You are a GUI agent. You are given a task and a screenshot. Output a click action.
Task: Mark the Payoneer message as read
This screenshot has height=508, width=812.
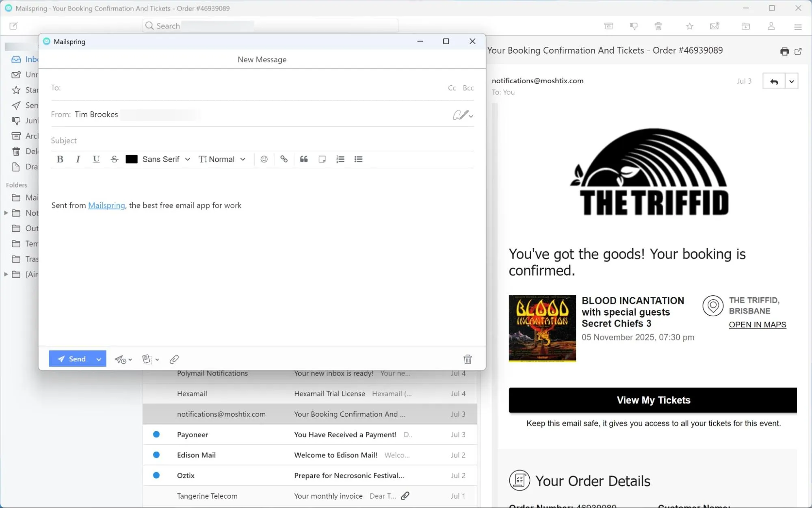click(156, 434)
